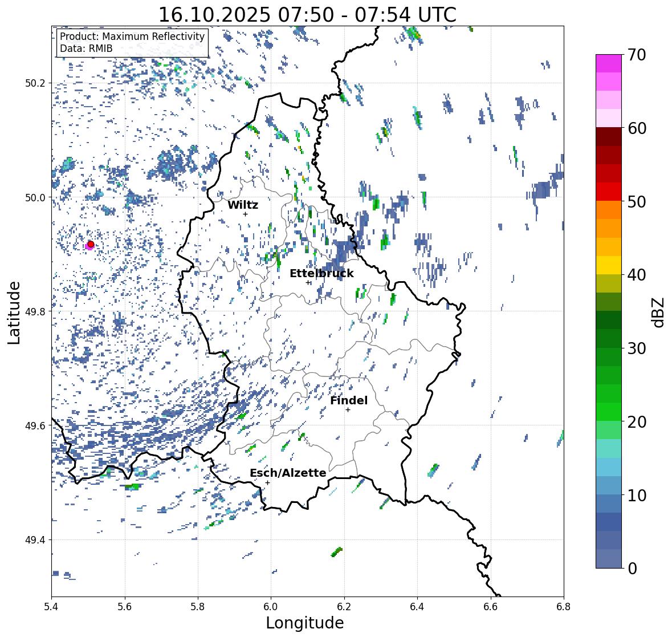
Task: Click the Longitude axis label
Action: tap(305, 623)
